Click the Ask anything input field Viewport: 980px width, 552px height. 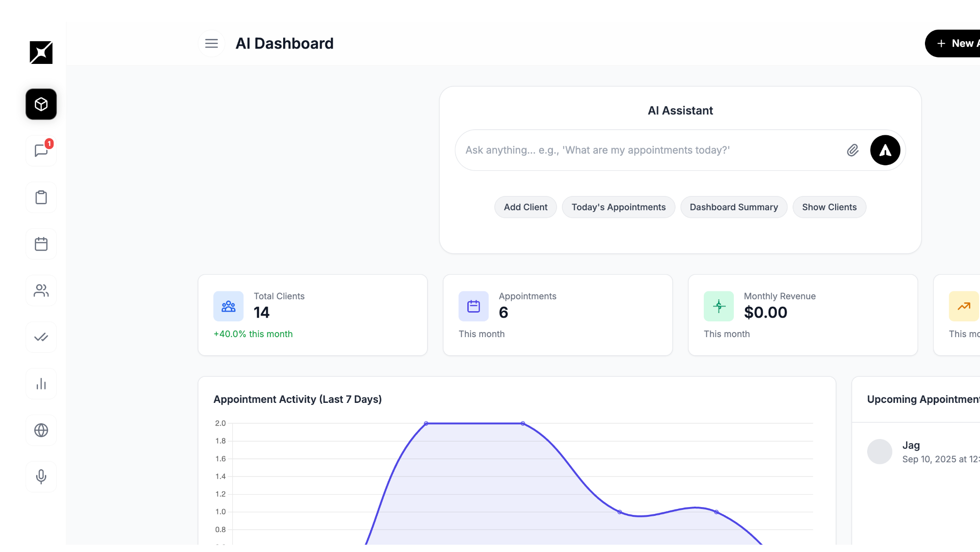pyautogui.click(x=648, y=150)
